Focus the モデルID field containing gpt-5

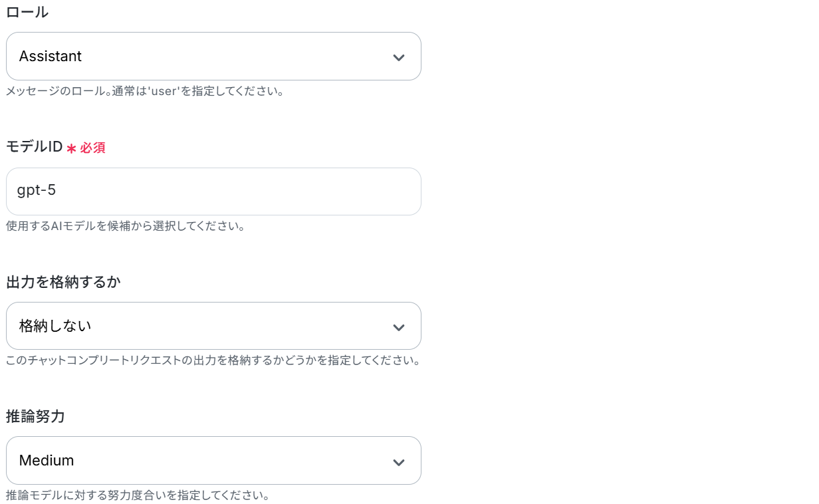(213, 191)
